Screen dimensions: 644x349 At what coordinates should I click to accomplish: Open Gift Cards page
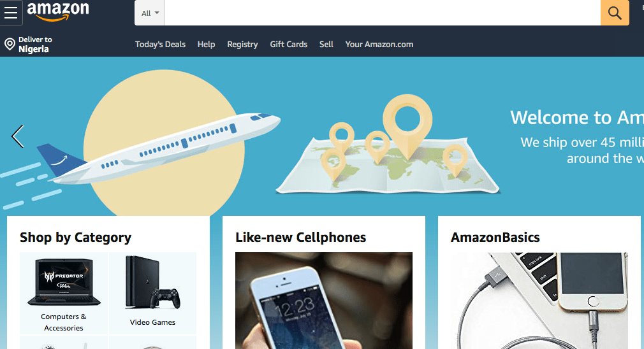coord(288,45)
